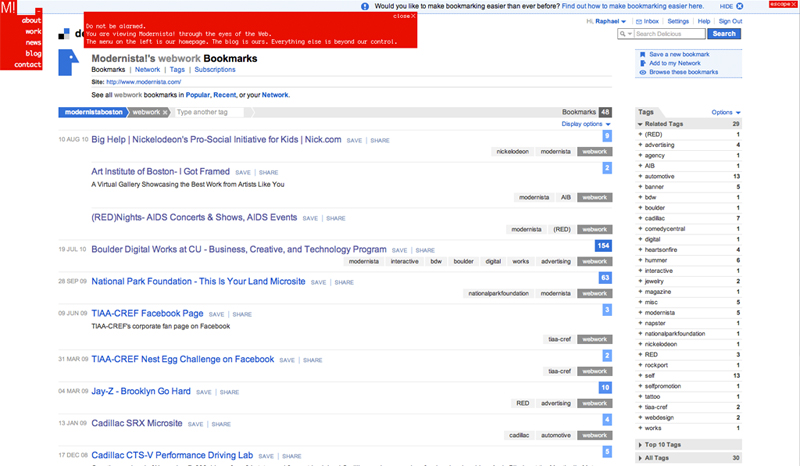Open the Raphael user menu dropdown
This screenshot has height=466, width=800.
pos(610,21)
